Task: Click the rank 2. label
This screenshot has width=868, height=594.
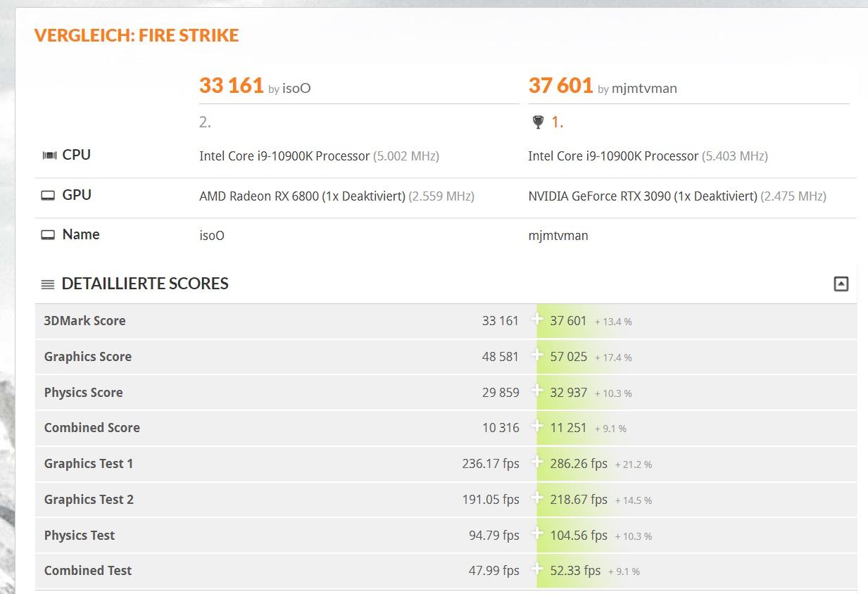Action: [x=205, y=122]
